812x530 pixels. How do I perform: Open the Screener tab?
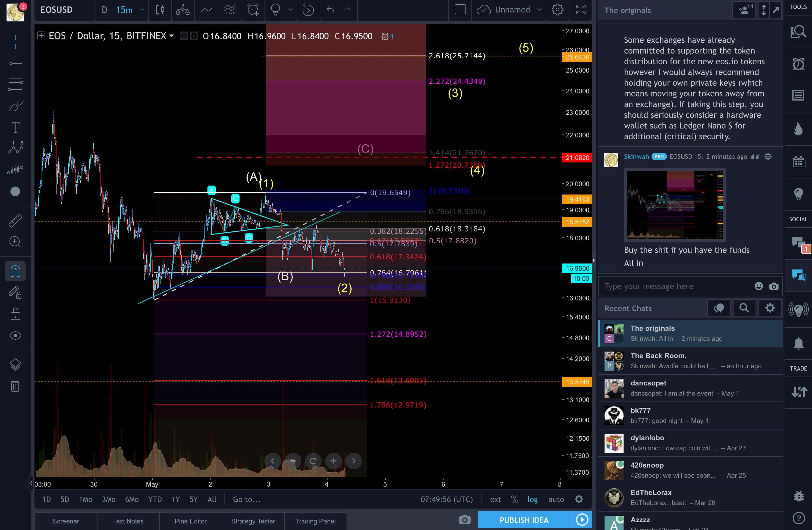(66, 521)
